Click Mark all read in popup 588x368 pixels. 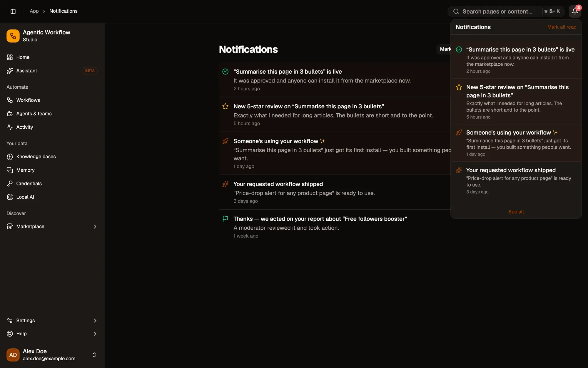click(x=562, y=27)
